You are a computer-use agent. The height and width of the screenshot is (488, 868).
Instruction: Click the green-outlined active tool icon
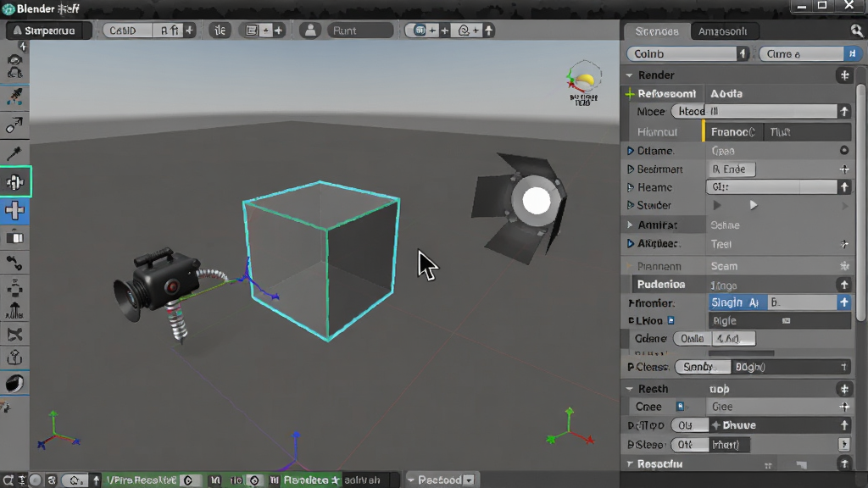(15, 181)
